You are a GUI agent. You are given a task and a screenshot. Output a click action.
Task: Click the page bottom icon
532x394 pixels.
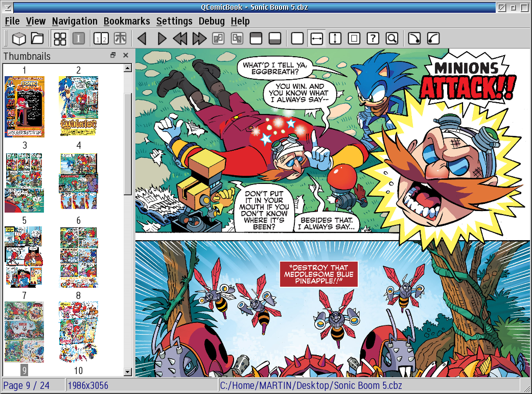tap(274, 38)
